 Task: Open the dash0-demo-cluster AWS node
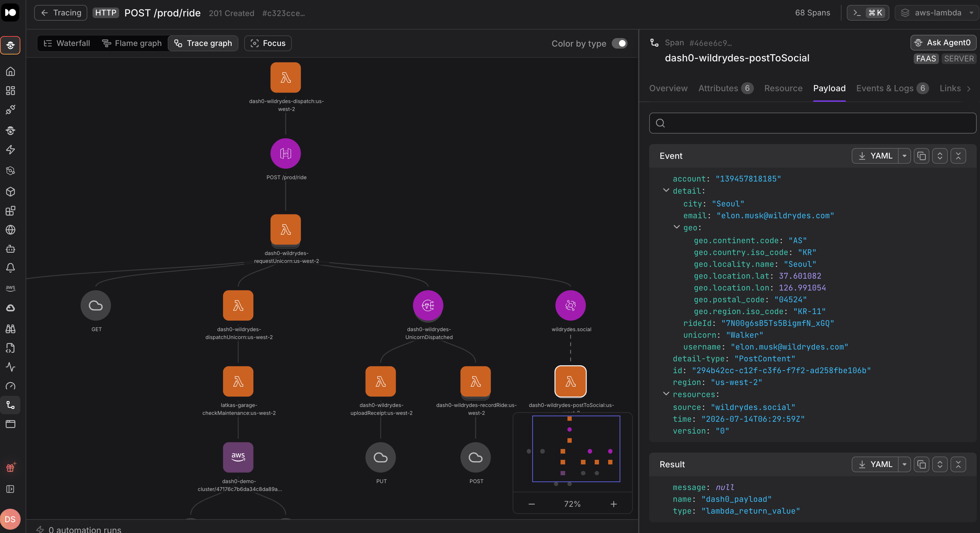(x=238, y=457)
